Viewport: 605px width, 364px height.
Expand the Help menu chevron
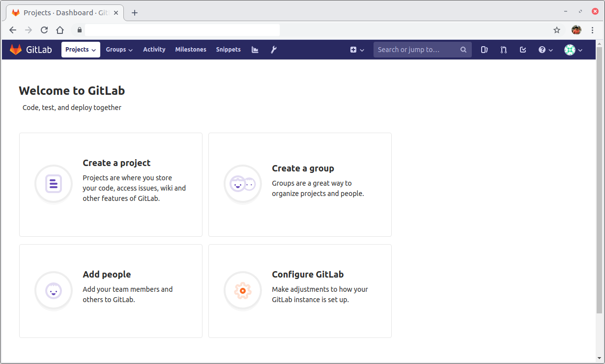(x=551, y=50)
